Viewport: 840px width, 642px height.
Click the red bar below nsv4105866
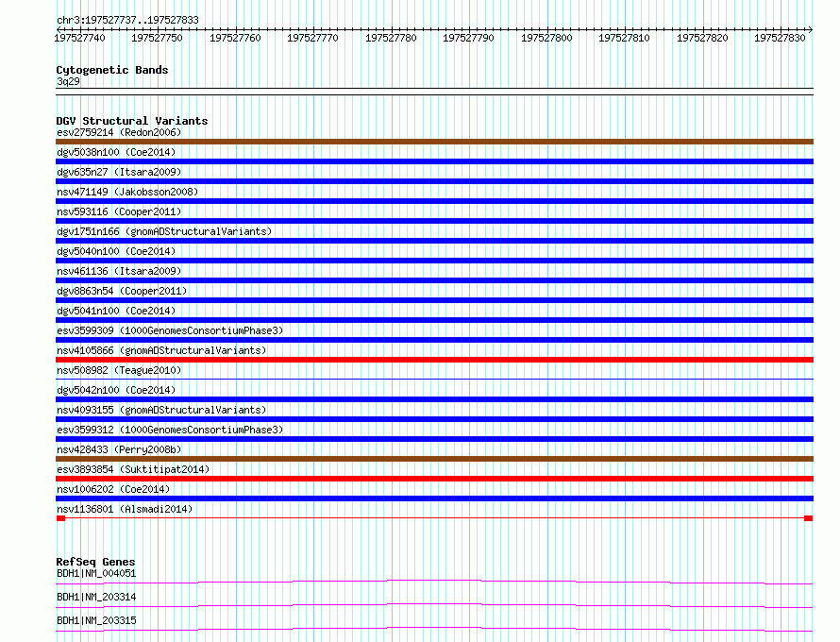(434, 360)
